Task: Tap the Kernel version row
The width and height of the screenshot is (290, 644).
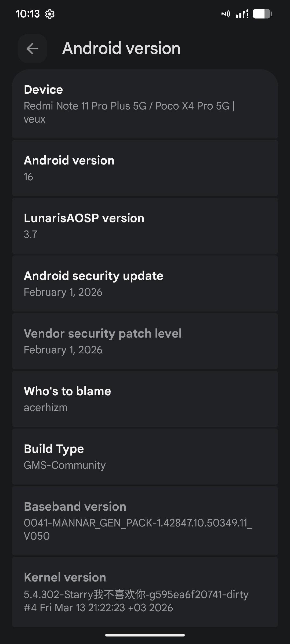Action: (x=145, y=592)
